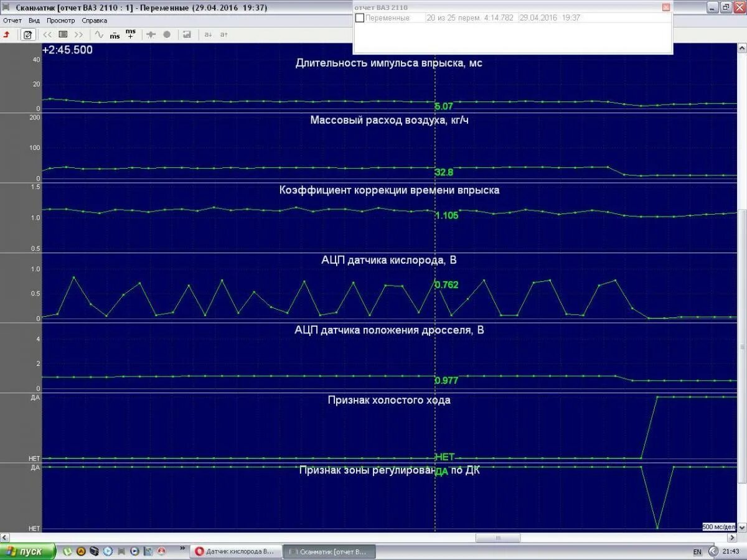Image resolution: width=747 pixels, height=560 pixels.
Task: Minimize the Сканматик window
Action: tap(713, 7)
